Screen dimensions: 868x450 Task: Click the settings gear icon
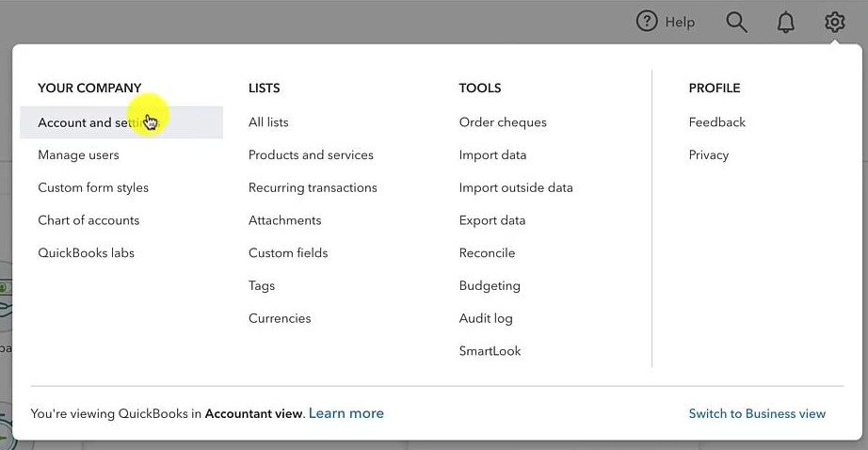click(x=834, y=23)
